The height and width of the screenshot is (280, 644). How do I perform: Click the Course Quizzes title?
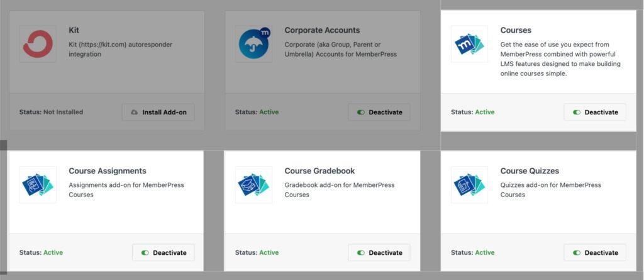click(x=530, y=171)
